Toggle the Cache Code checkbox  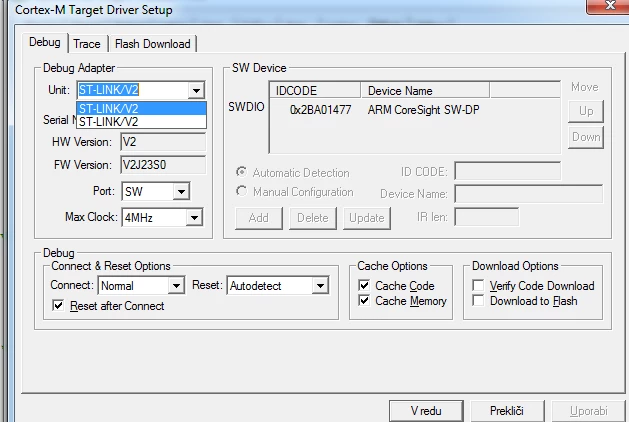click(364, 286)
